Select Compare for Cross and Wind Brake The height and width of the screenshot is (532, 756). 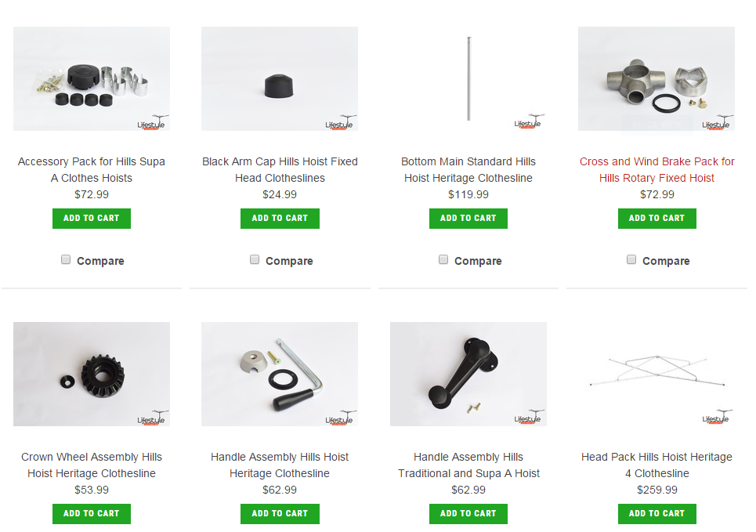tap(631, 259)
